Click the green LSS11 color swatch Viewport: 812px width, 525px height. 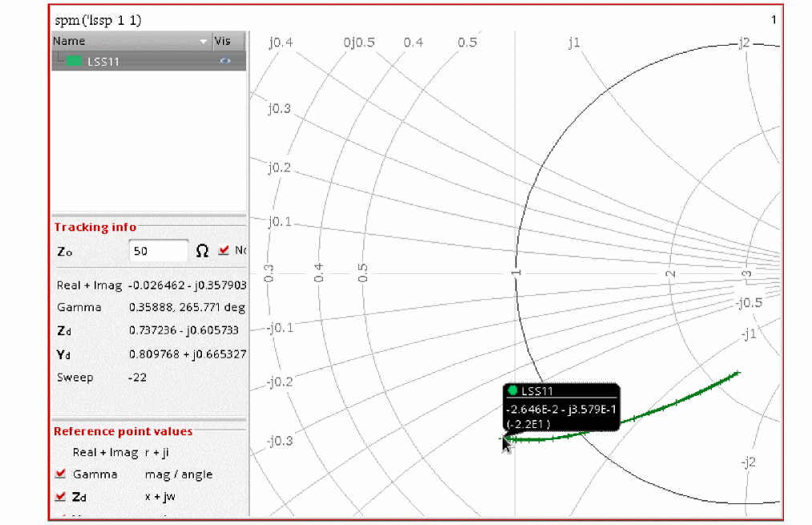pyautogui.click(x=74, y=61)
